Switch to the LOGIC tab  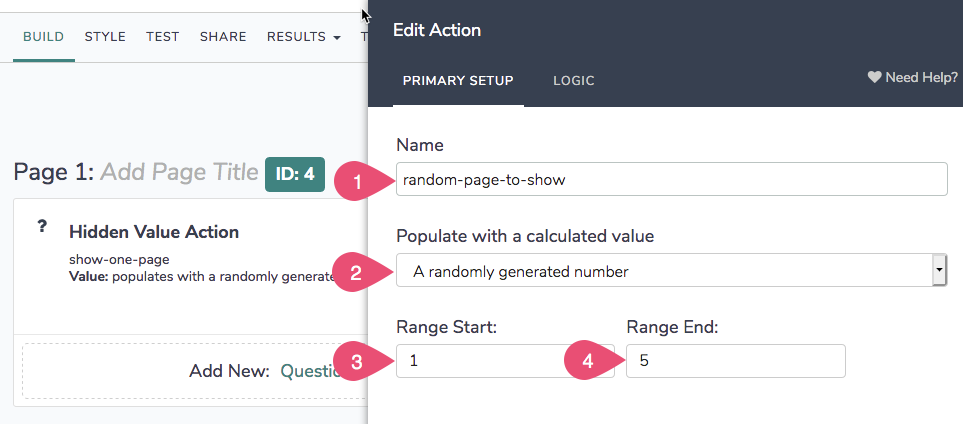(574, 81)
